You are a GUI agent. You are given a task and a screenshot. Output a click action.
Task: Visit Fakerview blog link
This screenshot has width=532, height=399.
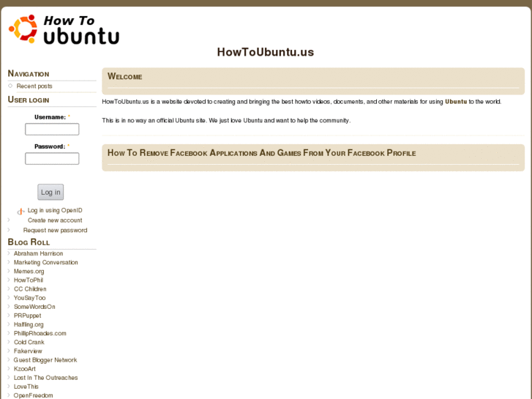(28, 351)
